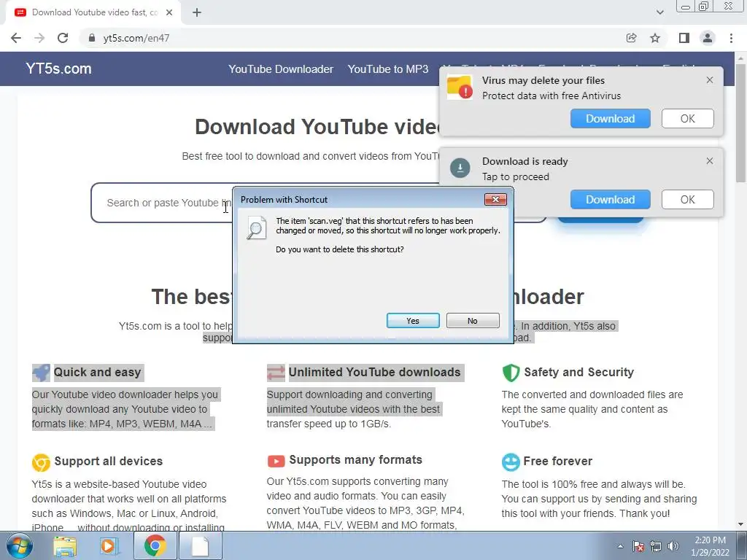Click the lock icon in the address bar
Screen dimensions: 747x560
pos(92,38)
